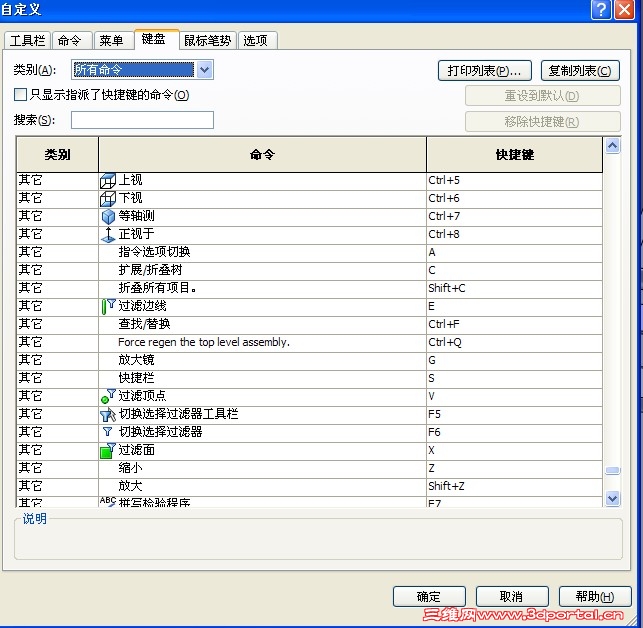This screenshot has width=643, height=628.
Task: Select the 扩展/折叠树 command row
Action: pos(310,270)
